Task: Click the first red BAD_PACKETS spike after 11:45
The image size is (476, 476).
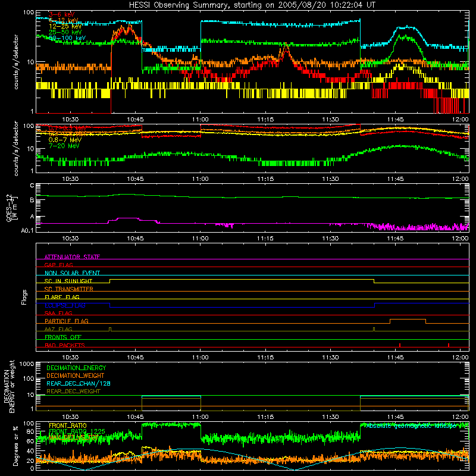Action: (x=400, y=345)
